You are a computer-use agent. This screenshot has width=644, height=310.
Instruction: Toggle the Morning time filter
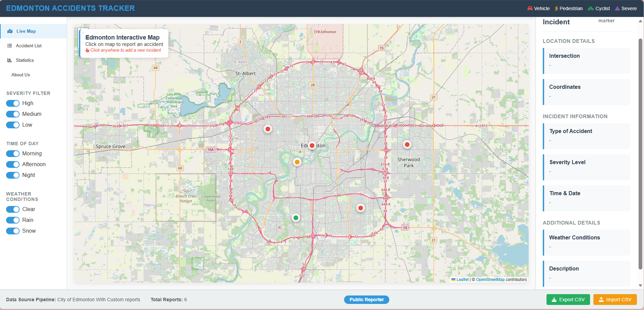[x=13, y=154]
